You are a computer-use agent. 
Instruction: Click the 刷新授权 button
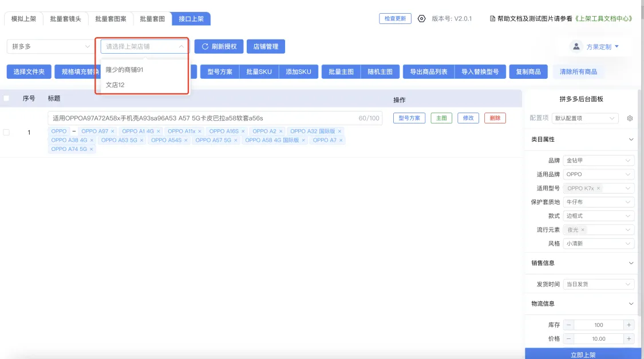click(219, 46)
